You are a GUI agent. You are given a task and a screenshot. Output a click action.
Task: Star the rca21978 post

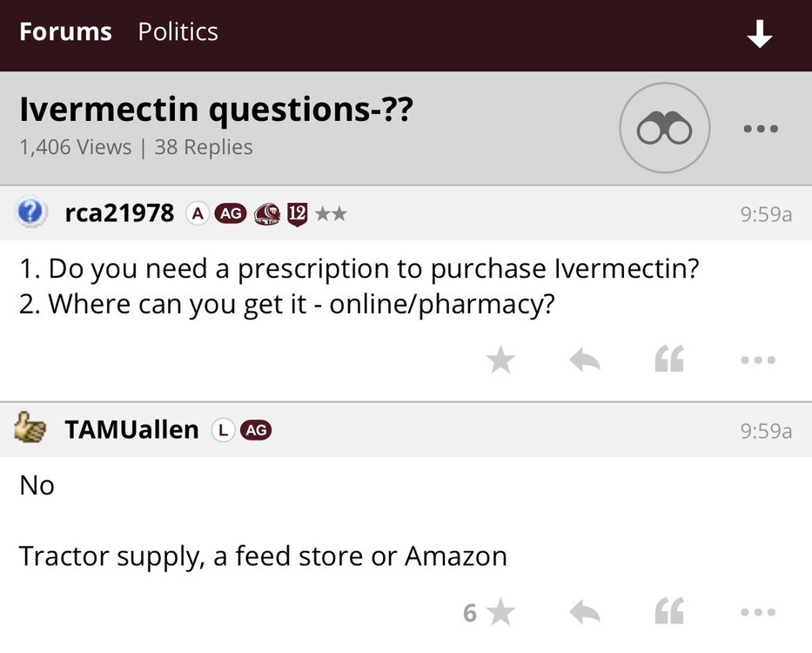point(500,360)
